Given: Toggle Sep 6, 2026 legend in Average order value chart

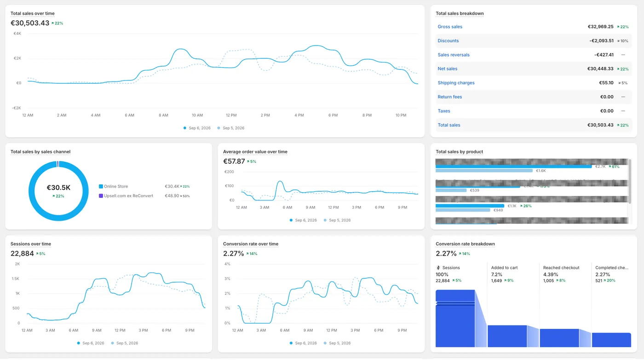Looking at the screenshot, I should (x=303, y=220).
